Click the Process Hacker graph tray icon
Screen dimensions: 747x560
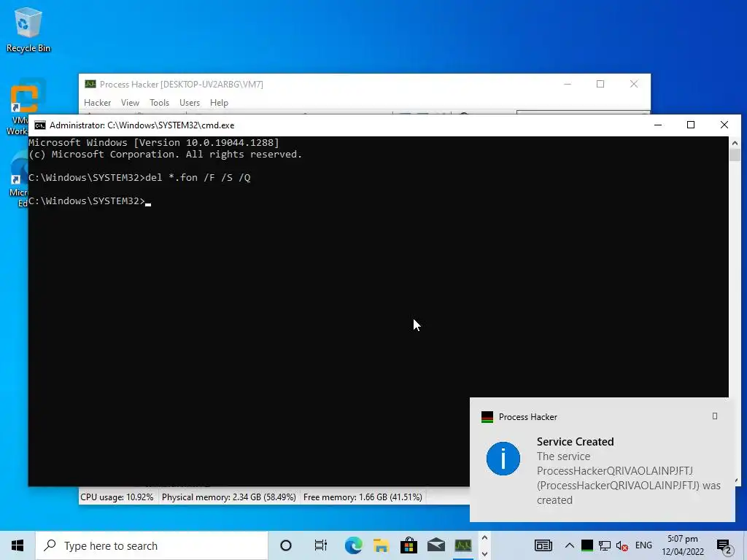(587, 545)
